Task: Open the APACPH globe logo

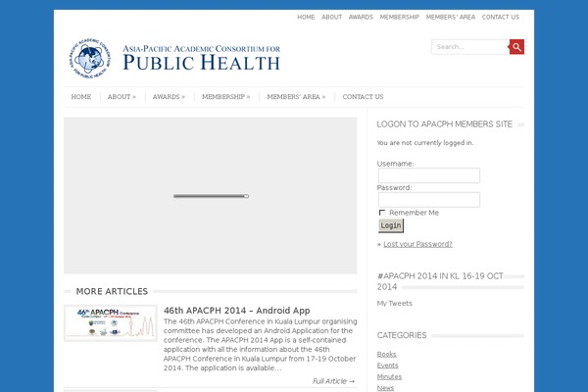Action: (90, 59)
